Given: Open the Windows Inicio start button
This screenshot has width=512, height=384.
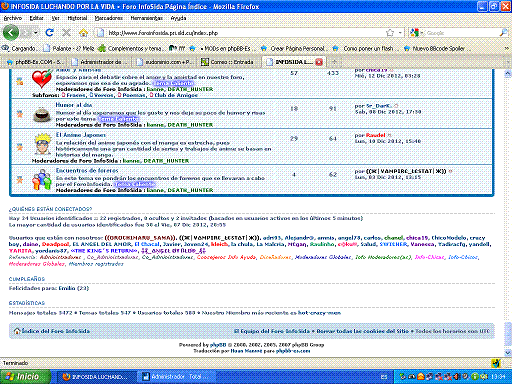Looking at the screenshot, I should tap(25, 377).
